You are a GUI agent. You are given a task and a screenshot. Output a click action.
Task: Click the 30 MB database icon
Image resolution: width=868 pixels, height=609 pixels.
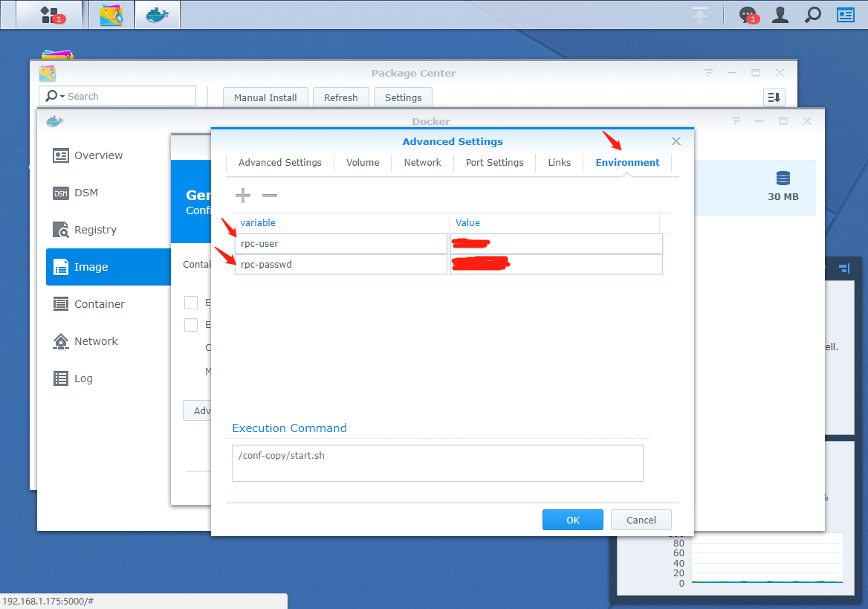(783, 178)
